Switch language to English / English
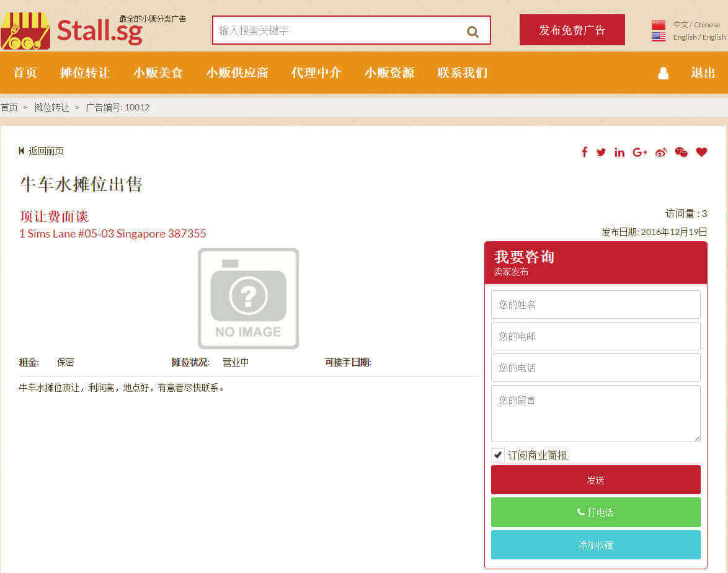Screen dimensions: 728x573 tap(699, 37)
